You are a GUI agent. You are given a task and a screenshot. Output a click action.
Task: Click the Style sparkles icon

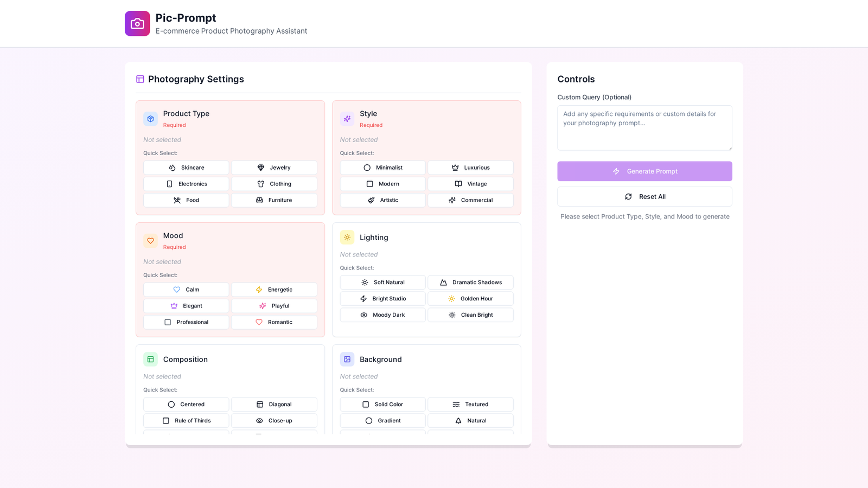(347, 119)
